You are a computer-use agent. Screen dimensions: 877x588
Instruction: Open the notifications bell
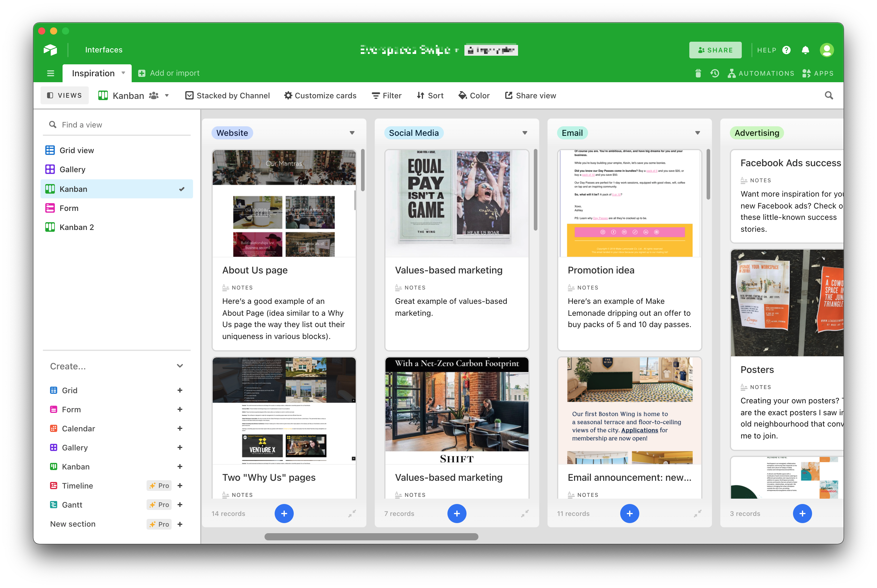[x=805, y=50]
